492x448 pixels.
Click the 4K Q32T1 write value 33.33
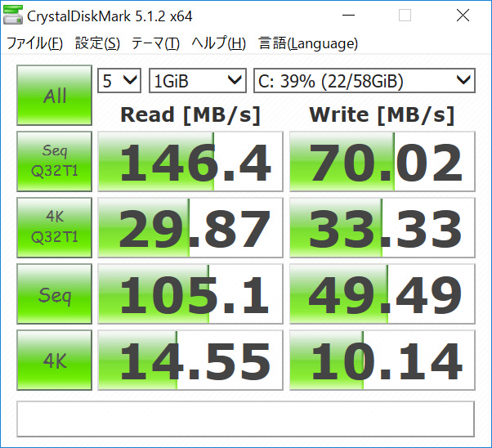[382, 227]
